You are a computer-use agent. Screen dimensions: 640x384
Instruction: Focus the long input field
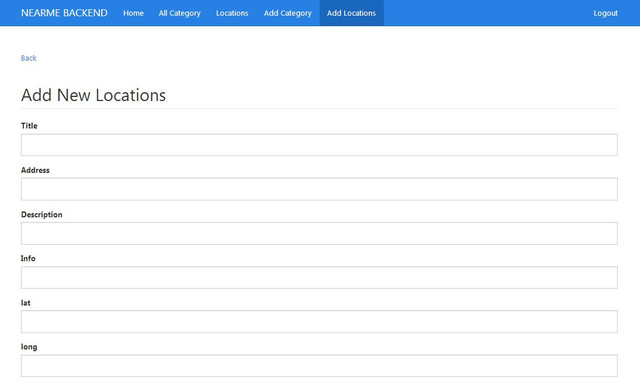[x=319, y=366]
